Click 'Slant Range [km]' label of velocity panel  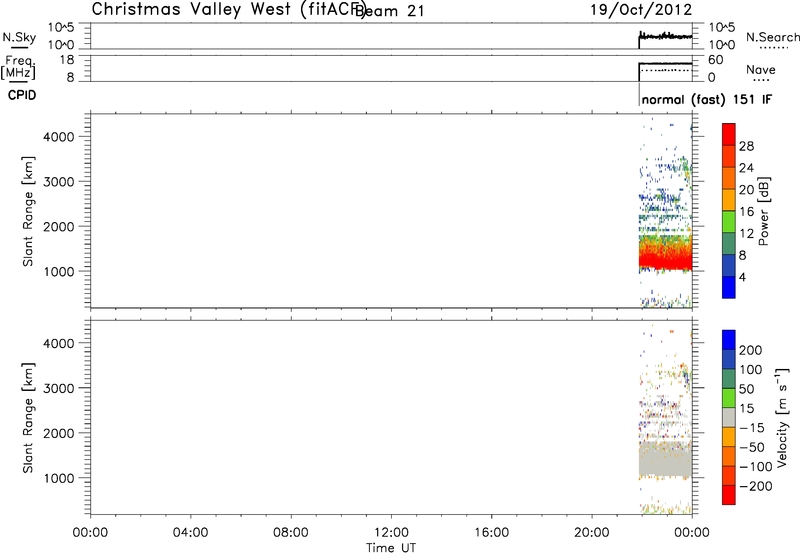click(x=28, y=418)
